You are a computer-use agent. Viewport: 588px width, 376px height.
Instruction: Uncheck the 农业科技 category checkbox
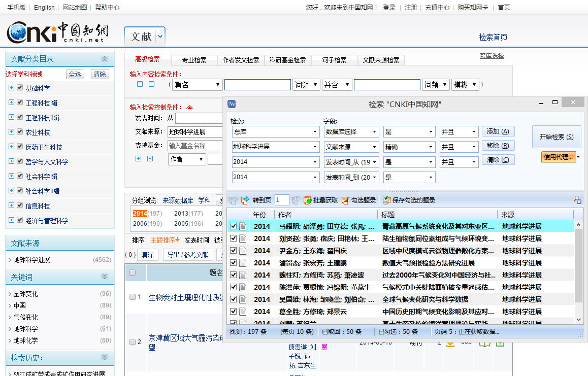pos(20,132)
